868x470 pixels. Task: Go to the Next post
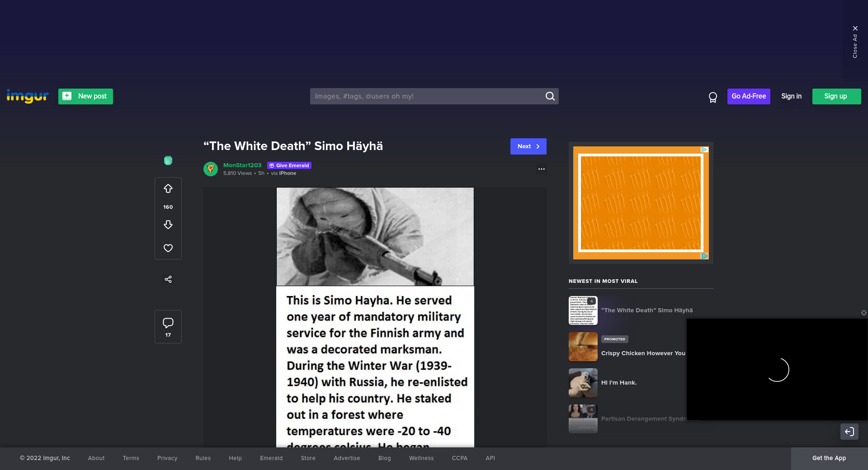pyautogui.click(x=528, y=146)
